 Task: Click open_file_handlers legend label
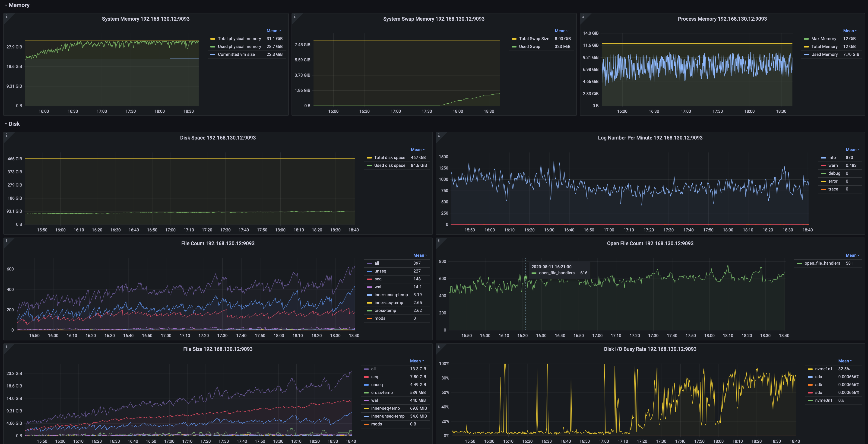pyautogui.click(x=822, y=263)
